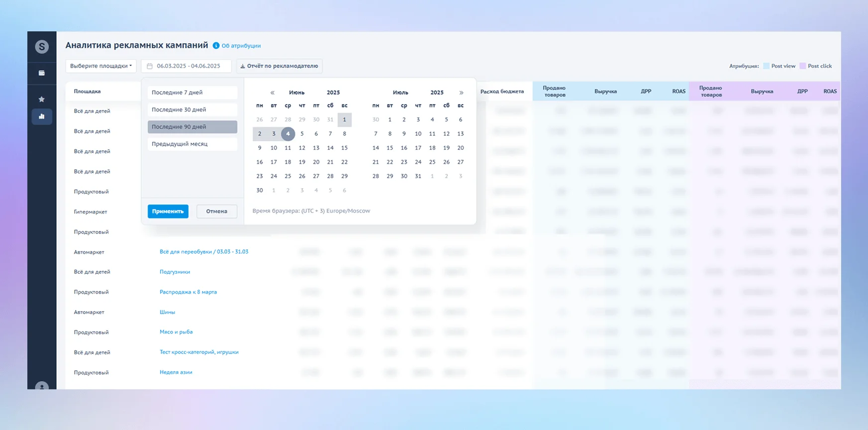Open the favorites star in the sidebar
Viewport: 868px width, 430px height.
[42, 100]
